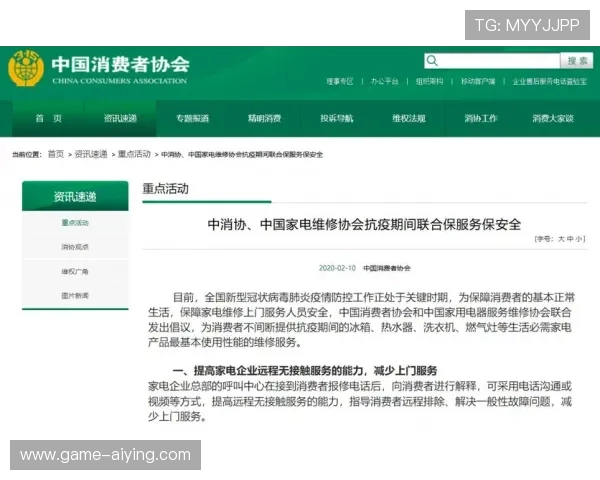Image resolution: width=600 pixels, height=480 pixels.
Task: Click the 搜索 search button
Action: pyautogui.click(x=577, y=60)
